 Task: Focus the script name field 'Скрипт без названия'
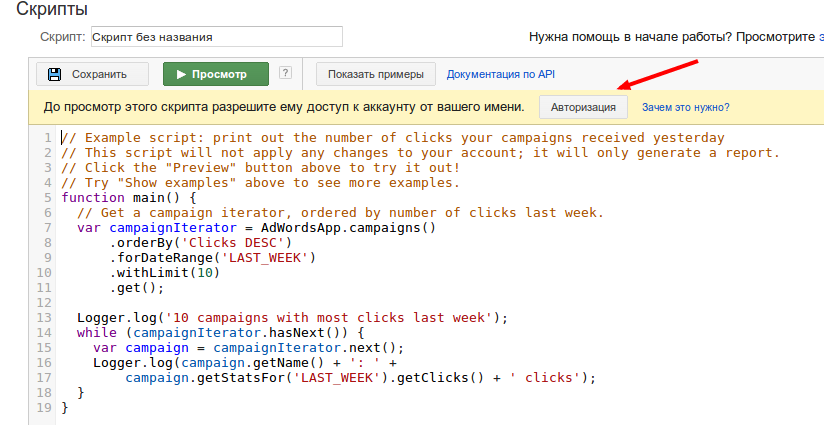216,37
